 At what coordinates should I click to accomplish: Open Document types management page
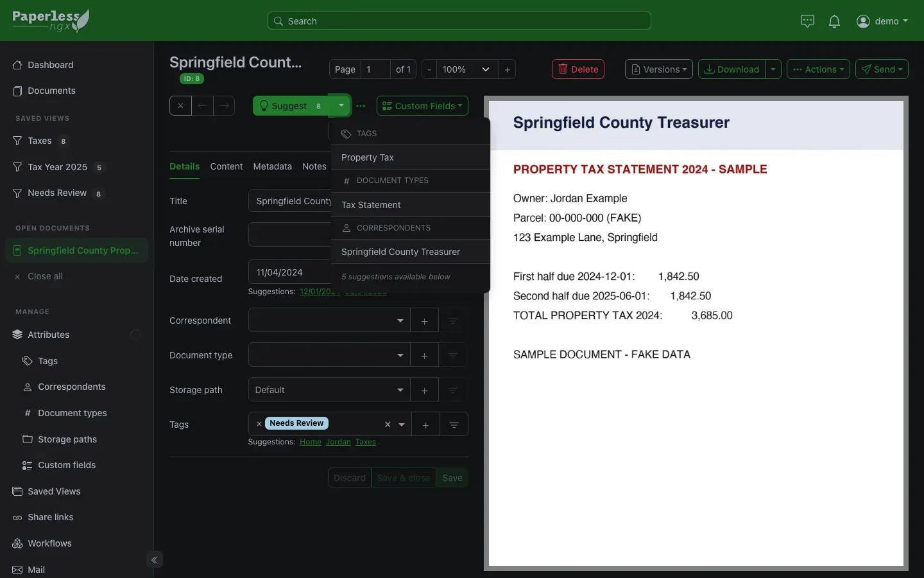click(x=72, y=413)
